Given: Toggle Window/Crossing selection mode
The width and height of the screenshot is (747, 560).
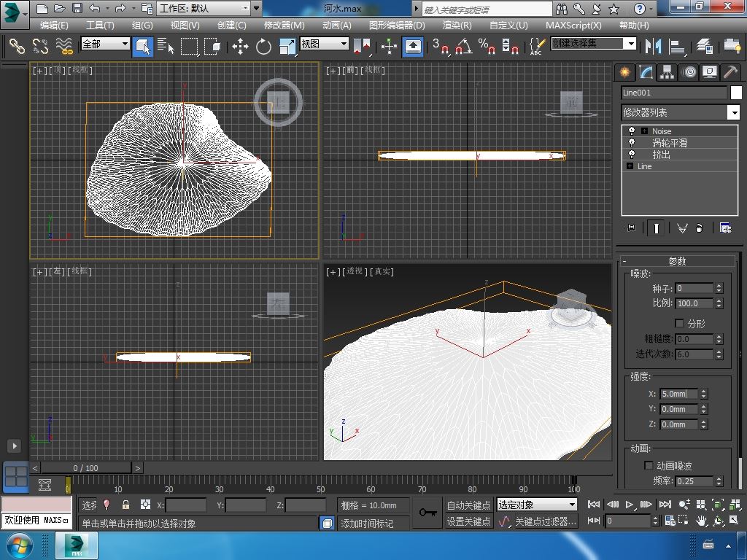Looking at the screenshot, I should click(x=212, y=46).
